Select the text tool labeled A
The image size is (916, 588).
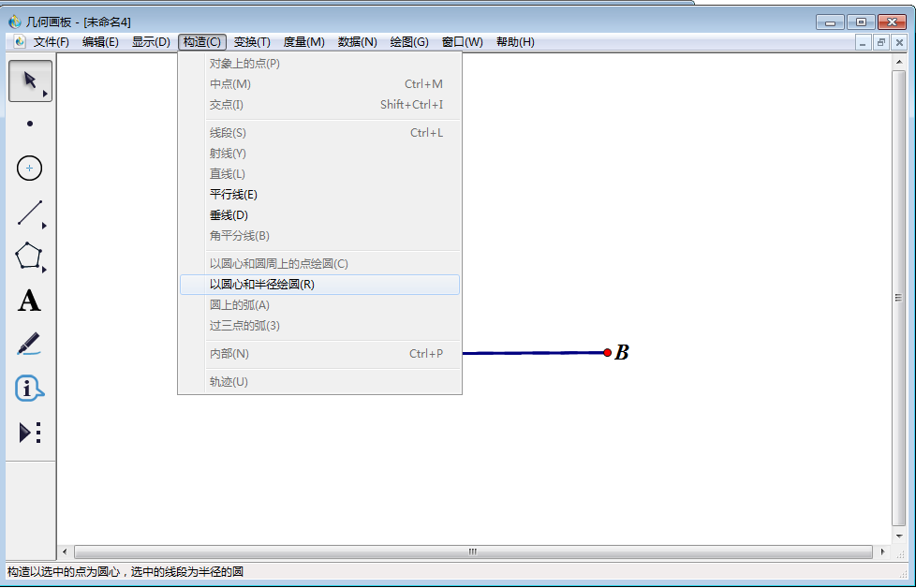tap(29, 301)
